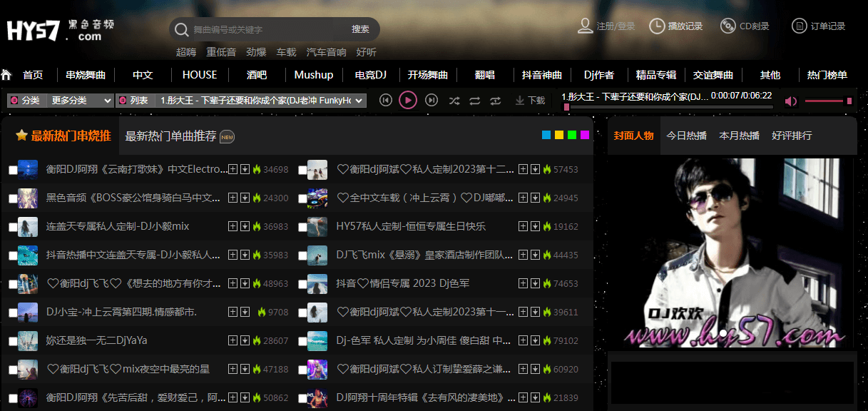Tick the checkbox beside 妳还是独一无二DjYaYa
This screenshot has width=868, height=411.
(13, 341)
